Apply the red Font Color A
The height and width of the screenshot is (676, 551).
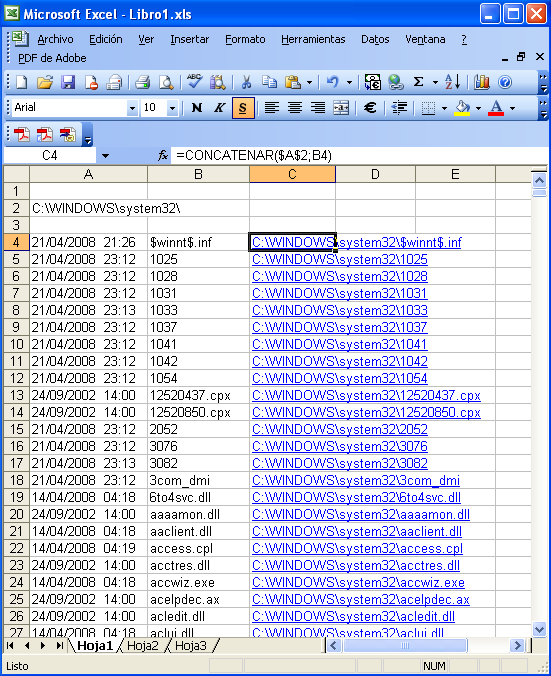(x=496, y=108)
